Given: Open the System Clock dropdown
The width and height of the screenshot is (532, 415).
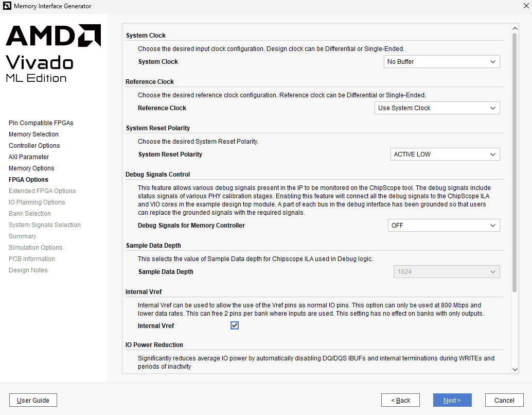Looking at the screenshot, I should click(x=442, y=62).
